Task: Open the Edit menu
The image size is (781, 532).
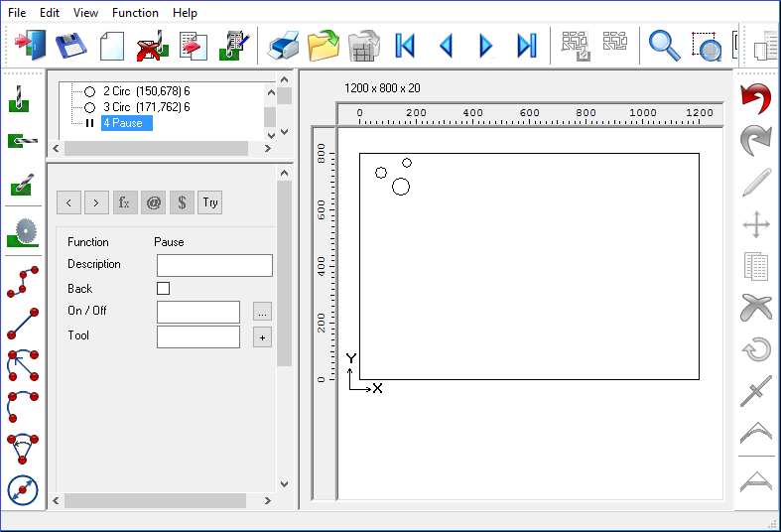Action: pyautogui.click(x=50, y=13)
